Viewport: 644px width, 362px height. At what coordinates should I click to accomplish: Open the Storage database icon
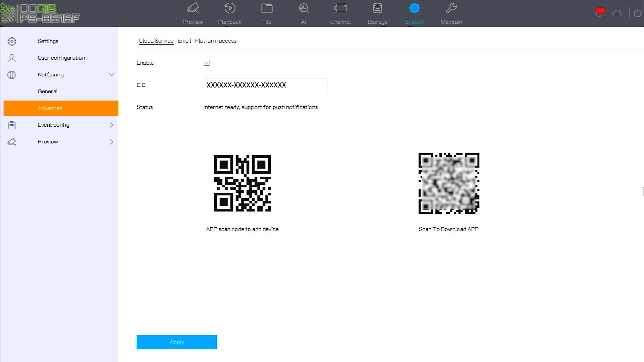[x=377, y=8]
